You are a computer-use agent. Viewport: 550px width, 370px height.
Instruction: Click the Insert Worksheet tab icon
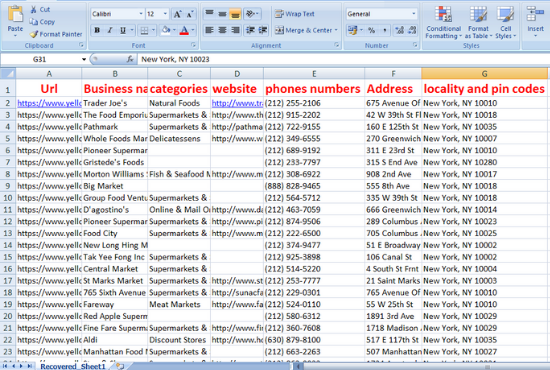[120, 366]
